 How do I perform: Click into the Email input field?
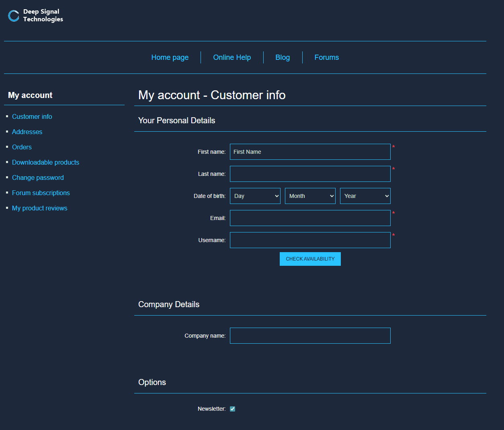310,218
